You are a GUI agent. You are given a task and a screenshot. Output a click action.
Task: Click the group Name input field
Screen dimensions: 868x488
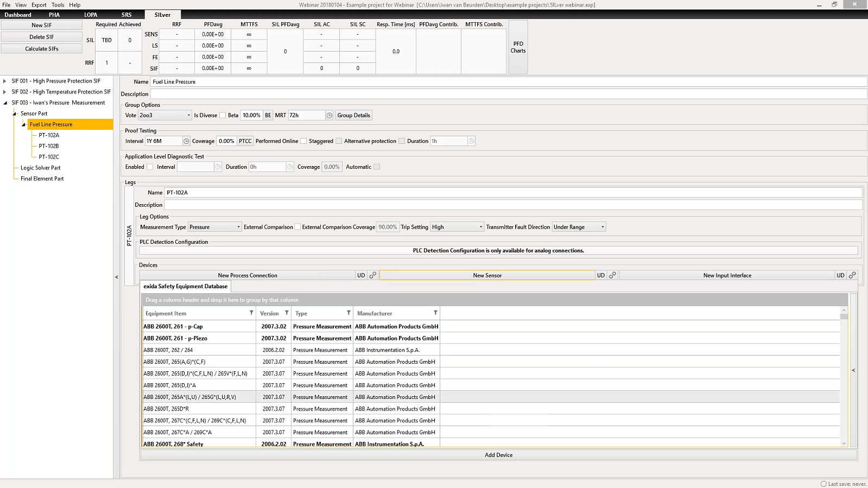coord(509,81)
